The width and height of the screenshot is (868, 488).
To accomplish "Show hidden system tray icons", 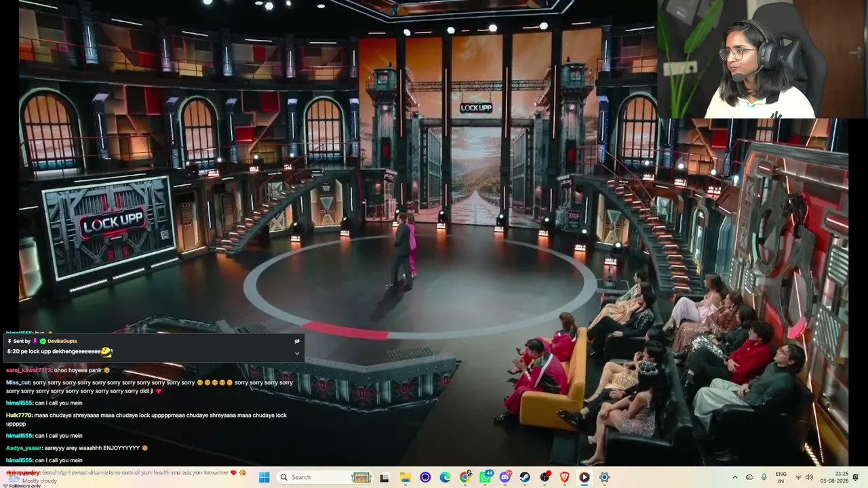I will pos(735,477).
